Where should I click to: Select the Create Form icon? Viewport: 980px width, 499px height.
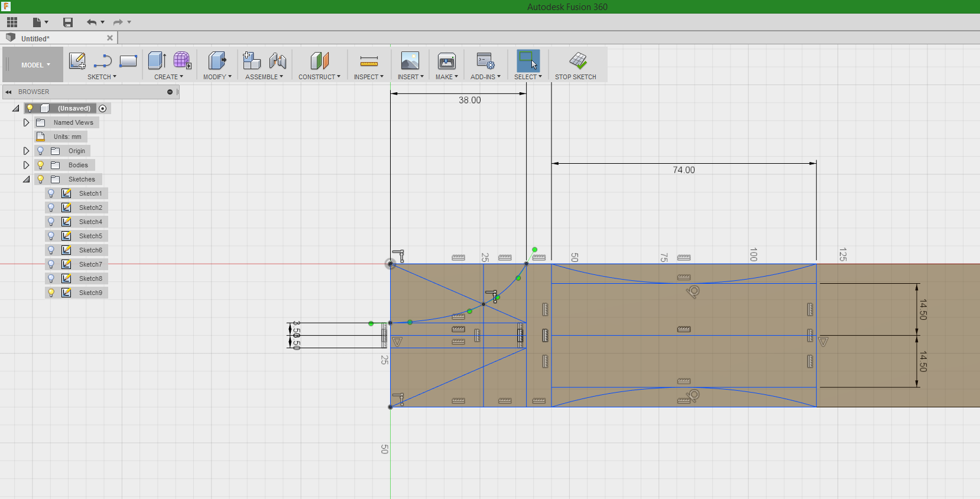[182, 60]
